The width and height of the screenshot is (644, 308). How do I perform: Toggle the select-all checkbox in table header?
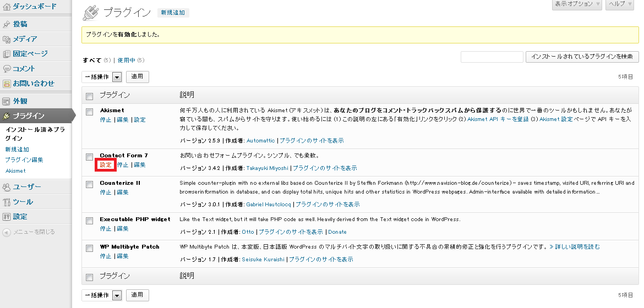(x=90, y=96)
